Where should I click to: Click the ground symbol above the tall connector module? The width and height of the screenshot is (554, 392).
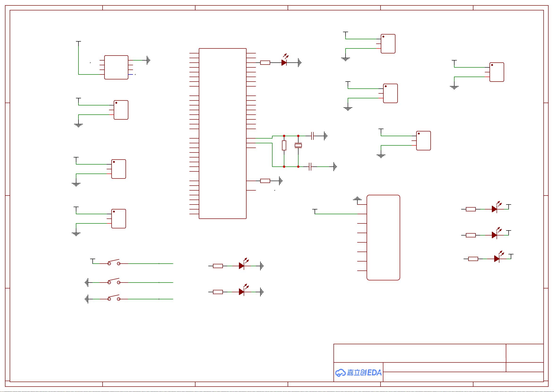(x=357, y=199)
